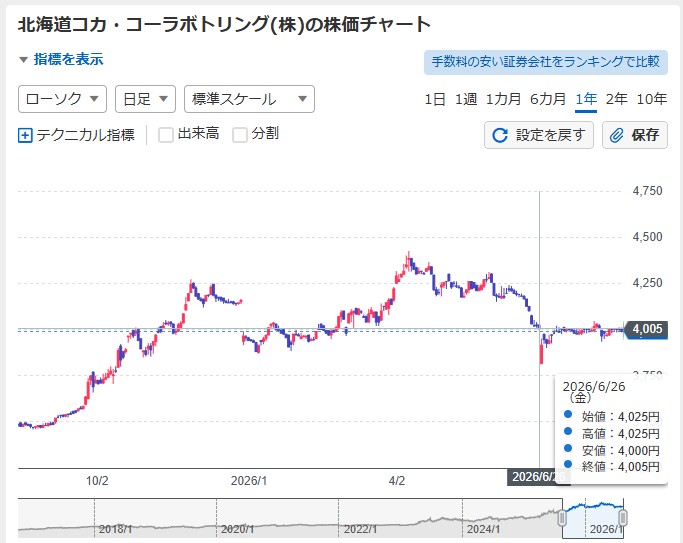Click the 10/2 date axis label

coord(97,481)
